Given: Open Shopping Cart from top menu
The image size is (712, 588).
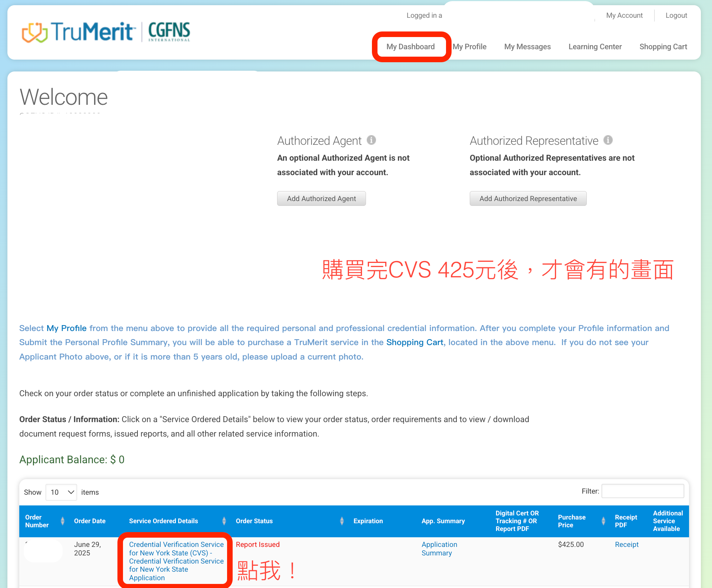Looking at the screenshot, I should [x=663, y=47].
